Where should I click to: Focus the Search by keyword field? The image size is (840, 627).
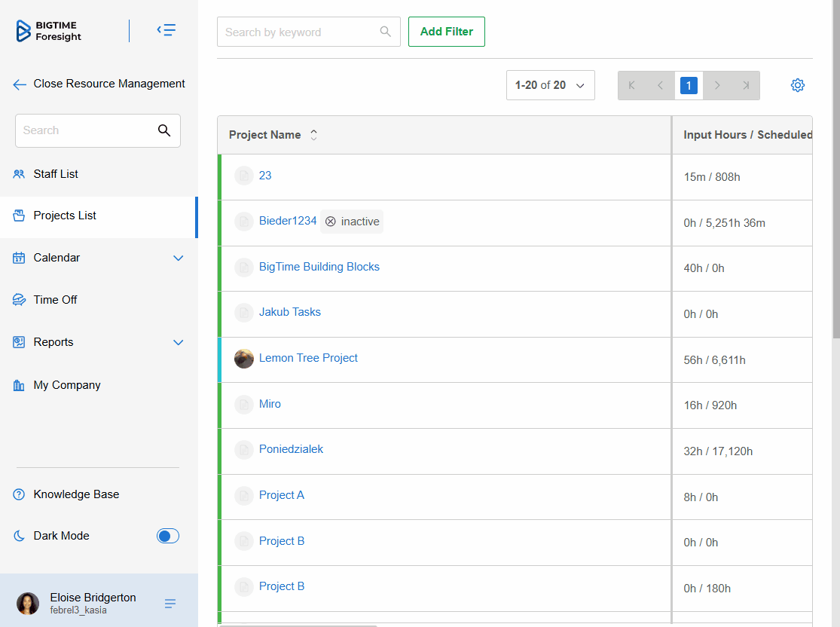tap(299, 32)
